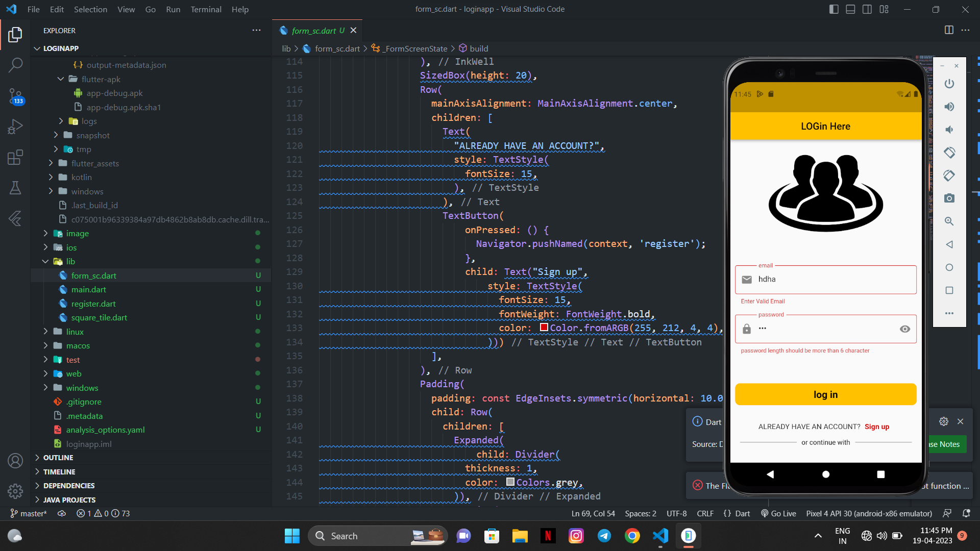Viewport: 980px width, 551px height.
Task: Increase emulator volume with volume up icon
Action: [x=949, y=107]
